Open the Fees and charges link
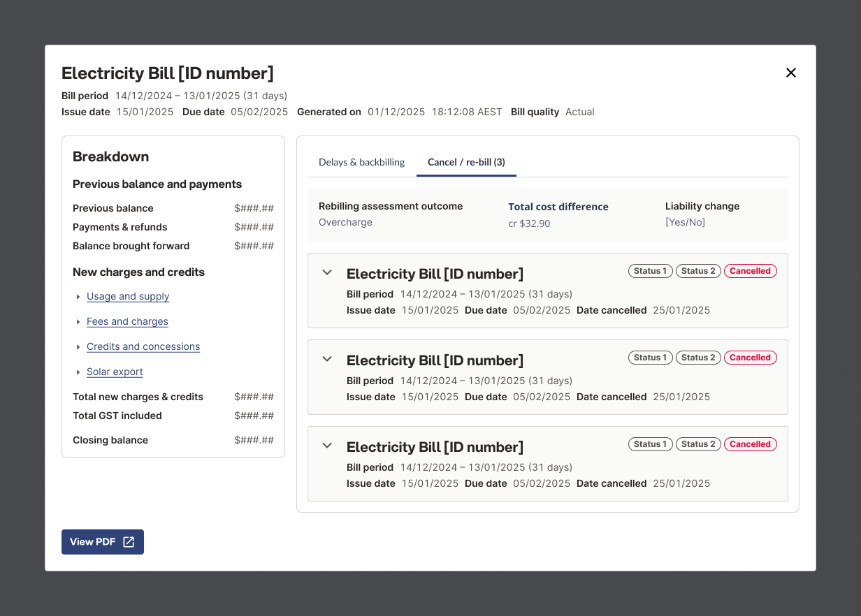The width and height of the screenshot is (861, 616). (127, 321)
